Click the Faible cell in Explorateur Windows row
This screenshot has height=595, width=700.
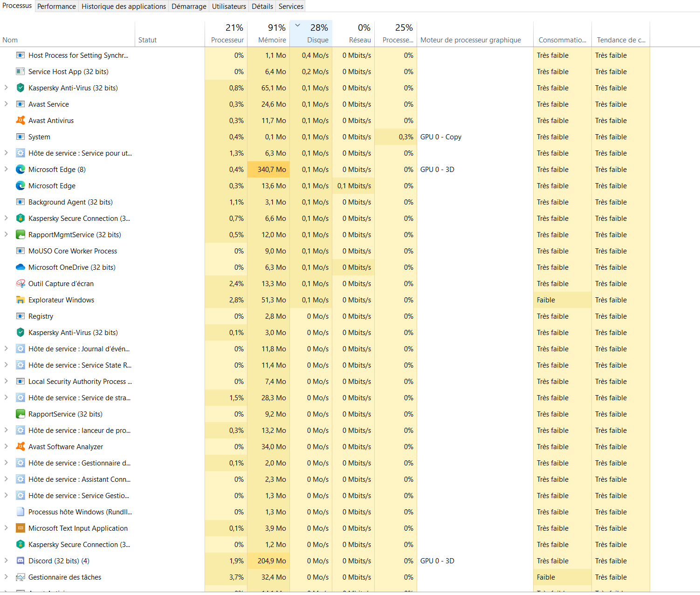point(563,300)
